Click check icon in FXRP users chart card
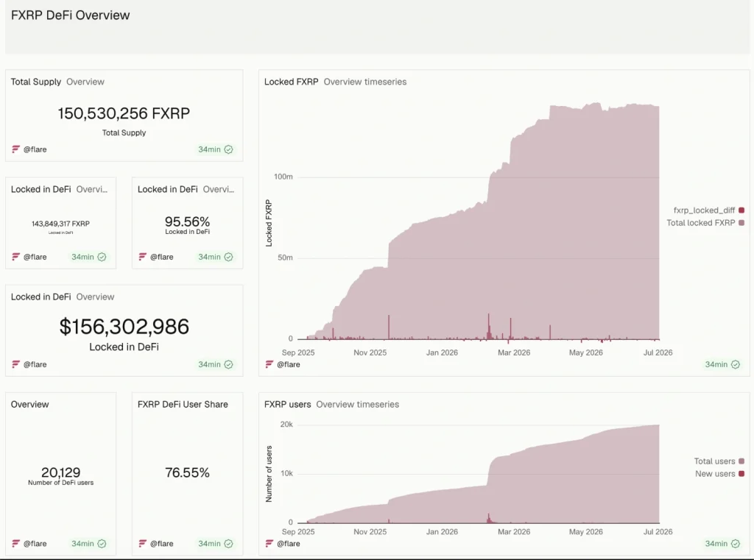Screen dimensions: 754x560 click(x=736, y=544)
